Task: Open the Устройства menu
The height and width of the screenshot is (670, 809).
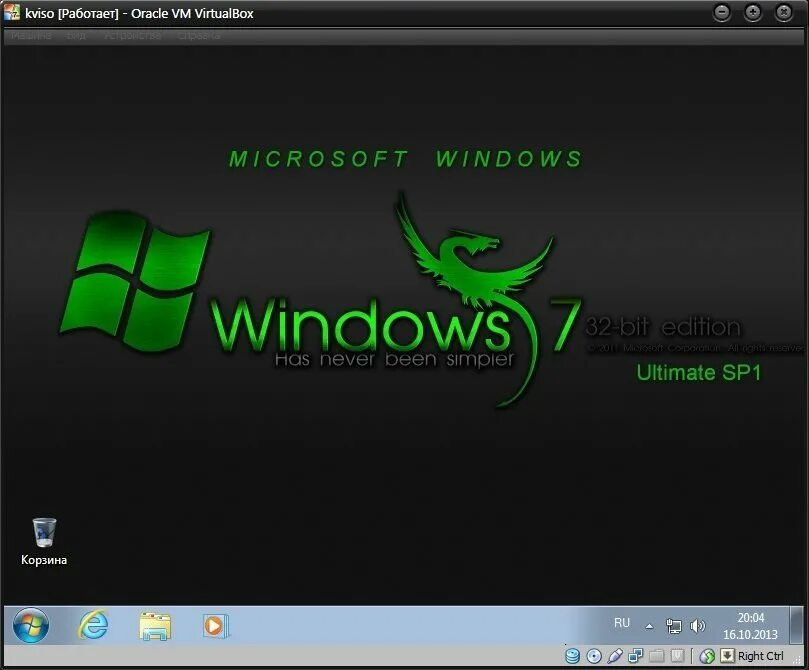Action: point(133,35)
